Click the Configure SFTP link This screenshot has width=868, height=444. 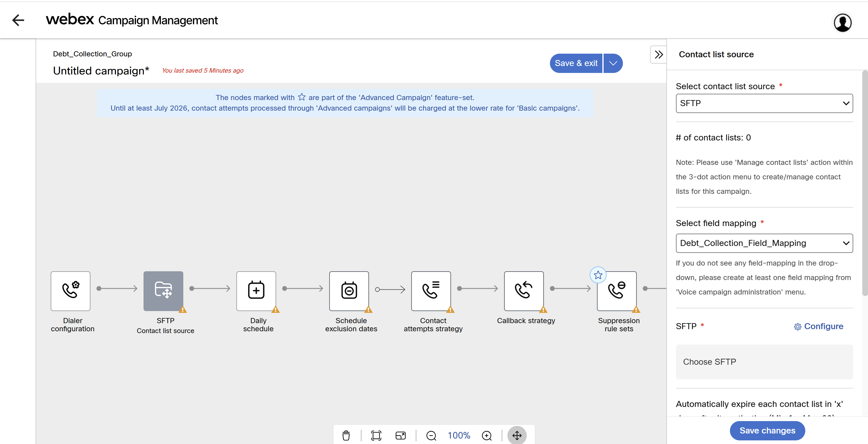tap(819, 326)
